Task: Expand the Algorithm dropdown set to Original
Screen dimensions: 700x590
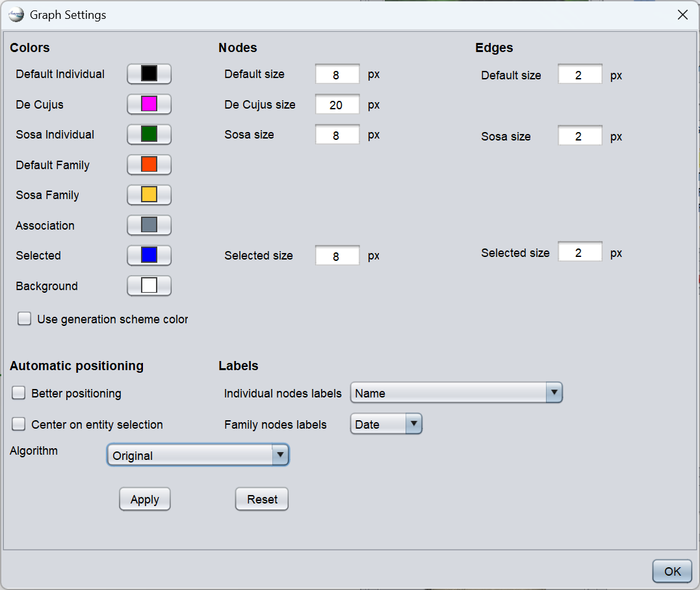Action: pyautogui.click(x=198, y=455)
